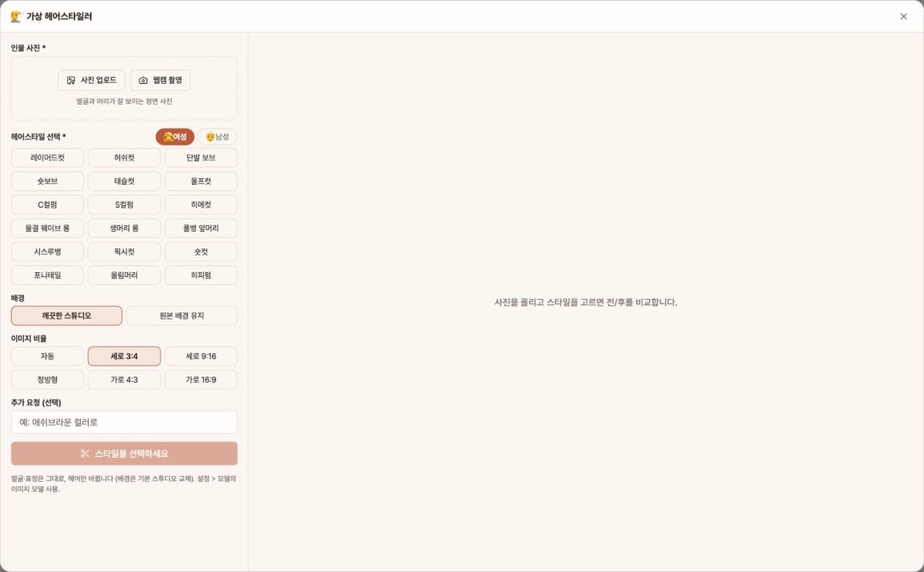Set image ratio to 자동
The height and width of the screenshot is (572, 924).
tap(48, 356)
